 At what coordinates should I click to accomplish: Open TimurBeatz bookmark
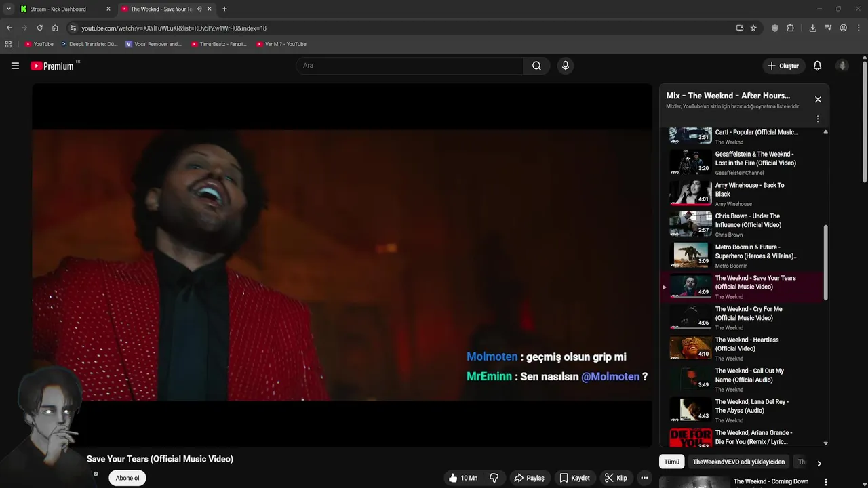(x=219, y=44)
